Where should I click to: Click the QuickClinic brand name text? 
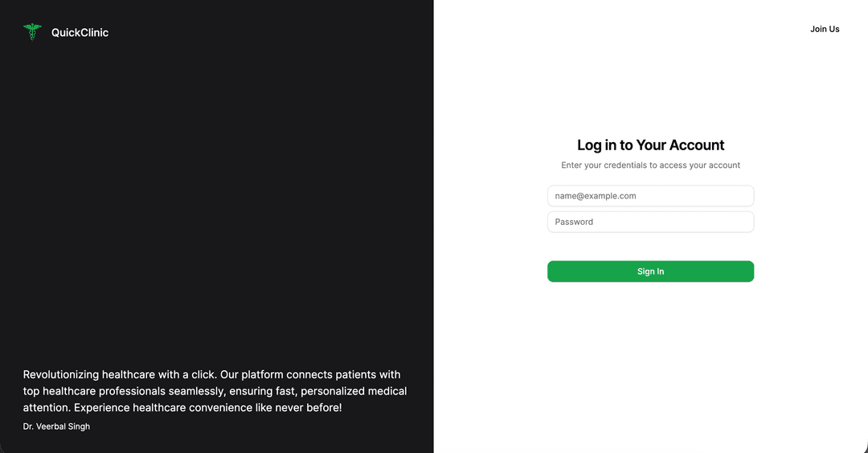pos(80,33)
